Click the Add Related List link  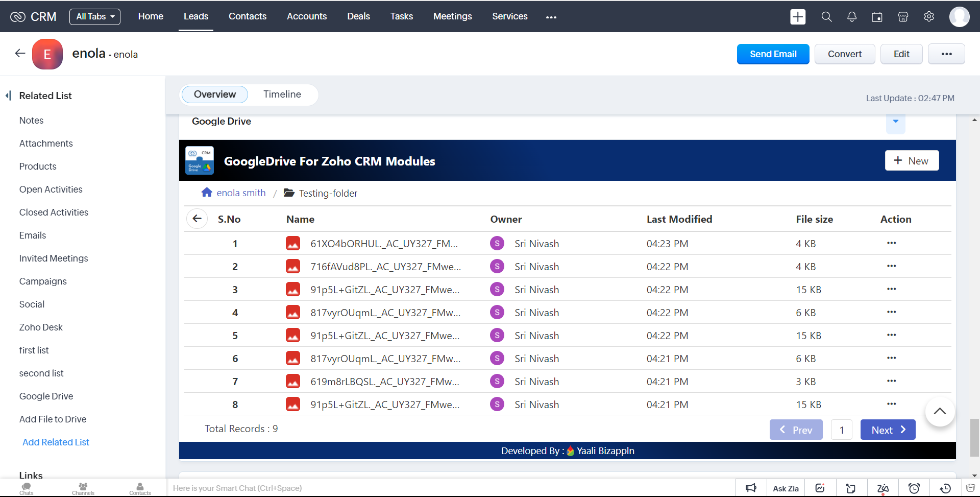click(56, 442)
